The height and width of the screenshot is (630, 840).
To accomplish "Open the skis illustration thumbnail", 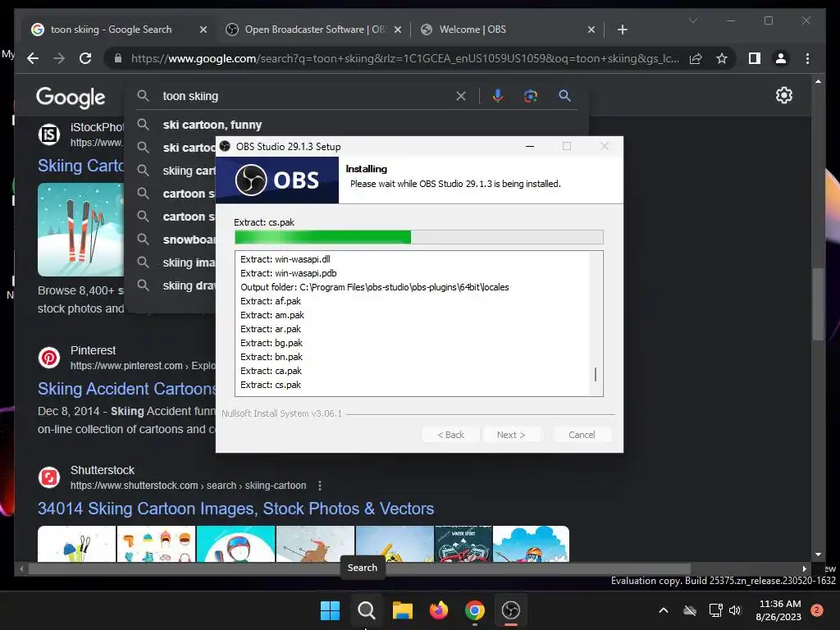I will pos(81,230).
